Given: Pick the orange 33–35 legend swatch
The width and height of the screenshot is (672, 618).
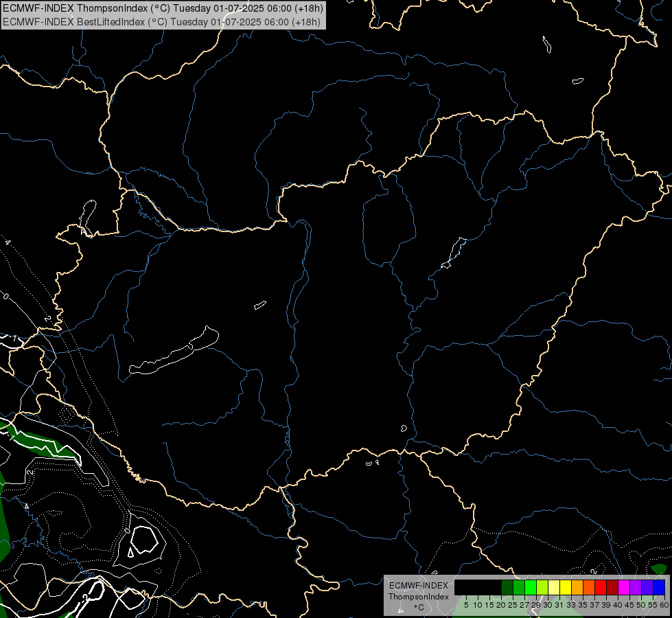Looking at the screenshot, I should [577, 588].
